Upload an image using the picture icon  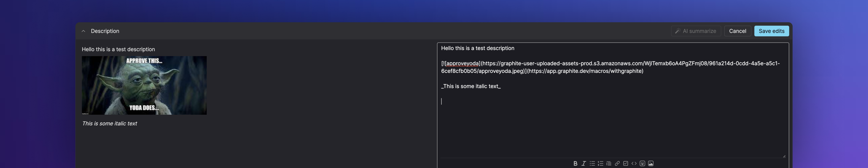pos(651,163)
